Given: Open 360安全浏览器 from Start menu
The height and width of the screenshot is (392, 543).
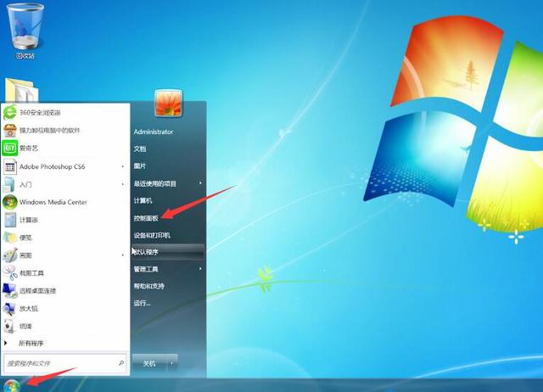Looking at the screenshot, I should click(39, 113).
